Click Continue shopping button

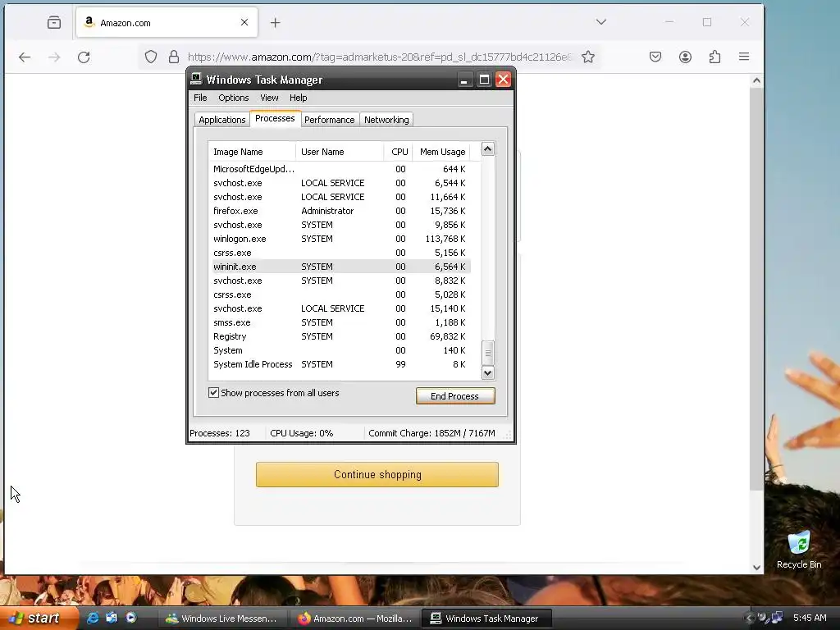(x=377, y=475)
